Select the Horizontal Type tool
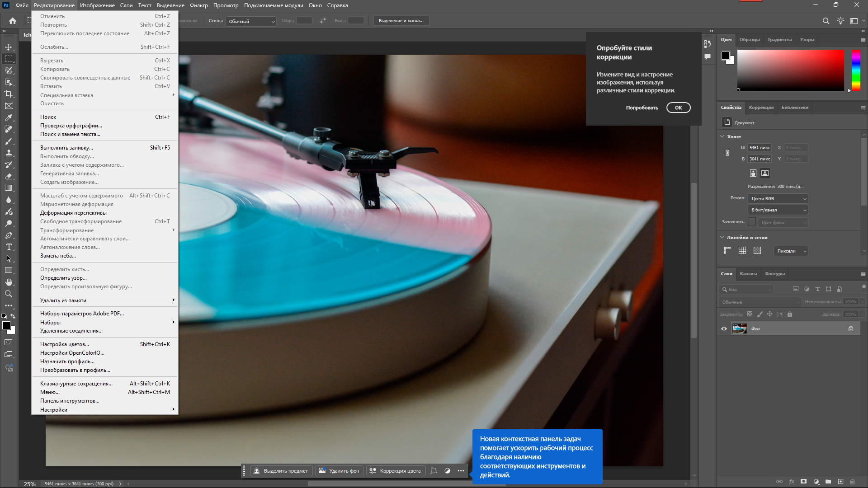The image size is (868, 488). [9, 247]
